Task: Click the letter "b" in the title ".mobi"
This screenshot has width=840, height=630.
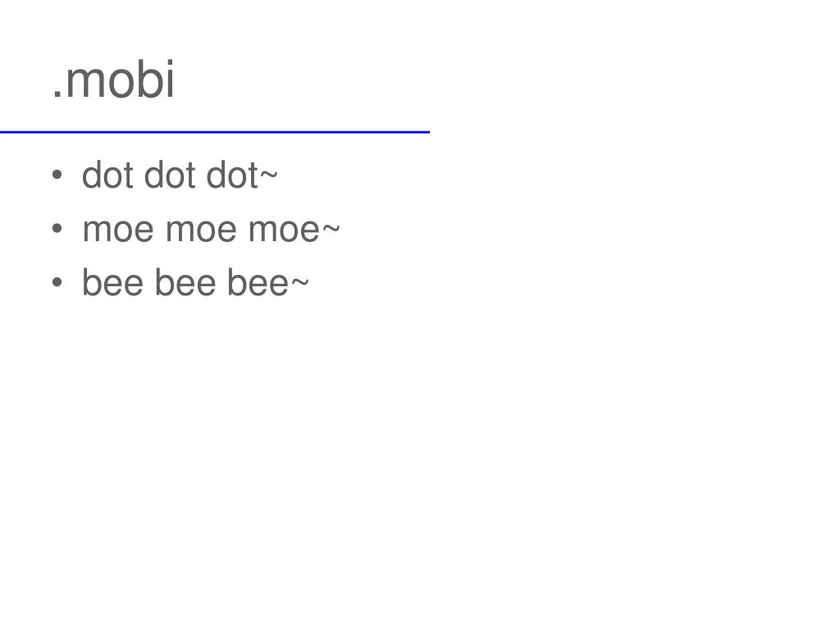Action: tap(149, 80)
